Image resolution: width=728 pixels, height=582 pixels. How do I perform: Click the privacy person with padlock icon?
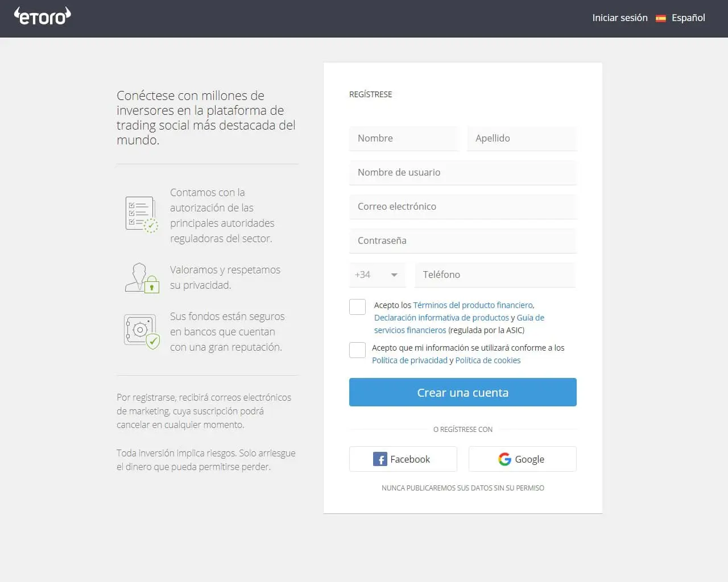[141, 277]
